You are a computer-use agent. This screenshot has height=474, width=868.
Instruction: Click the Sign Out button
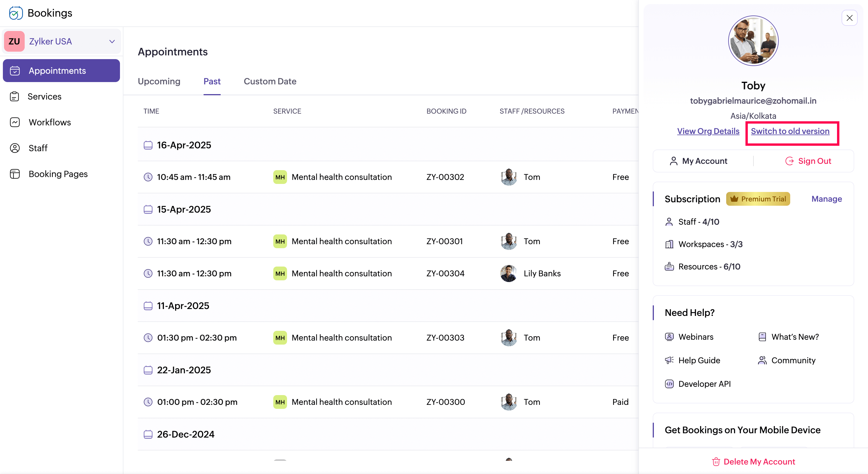pyautogui.click(x=808, y=161)
